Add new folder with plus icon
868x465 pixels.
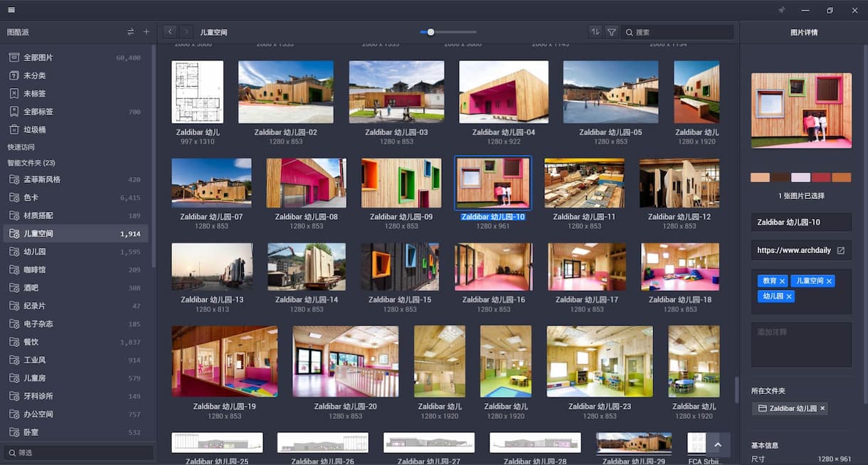pyautogui.click(x=147, y=32)
